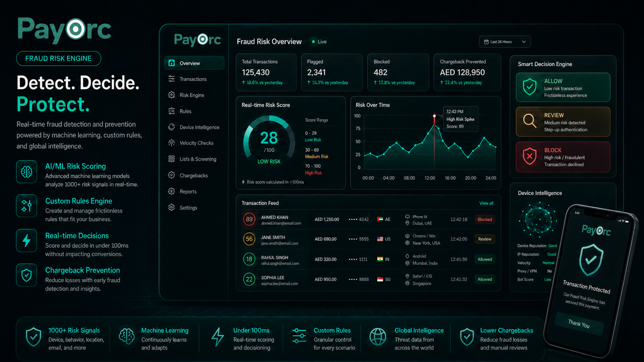Click the Review badge for Jane Smith
This screenshot has height=362, width=644.
(485, 239)
